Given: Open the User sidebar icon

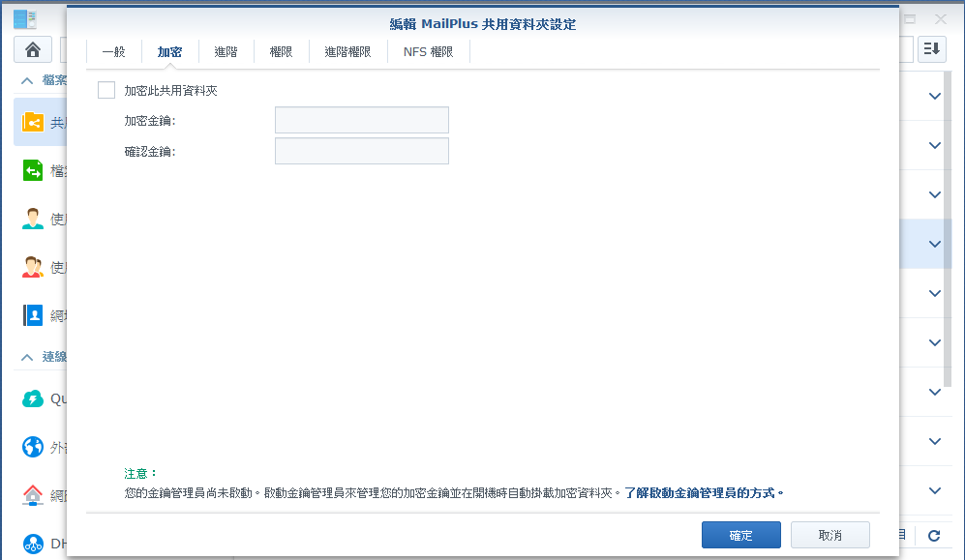Looking at the screenshot, I should 33,219.
